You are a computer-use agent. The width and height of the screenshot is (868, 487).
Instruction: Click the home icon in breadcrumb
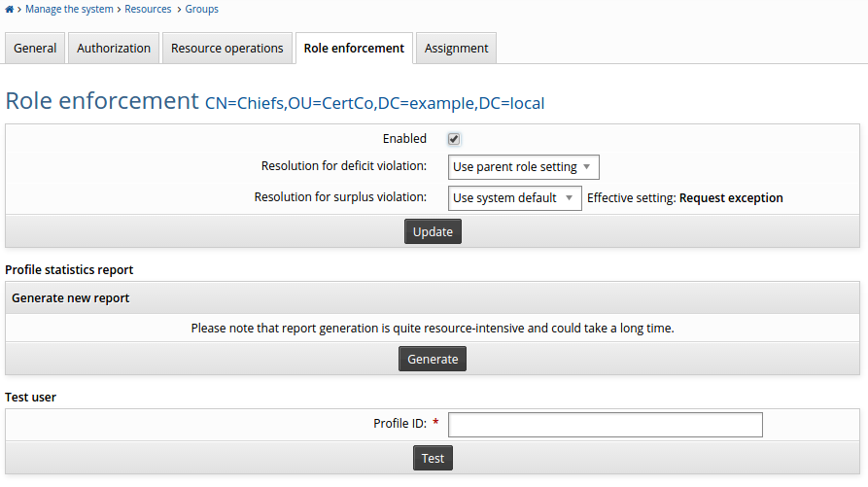[10, 10]
